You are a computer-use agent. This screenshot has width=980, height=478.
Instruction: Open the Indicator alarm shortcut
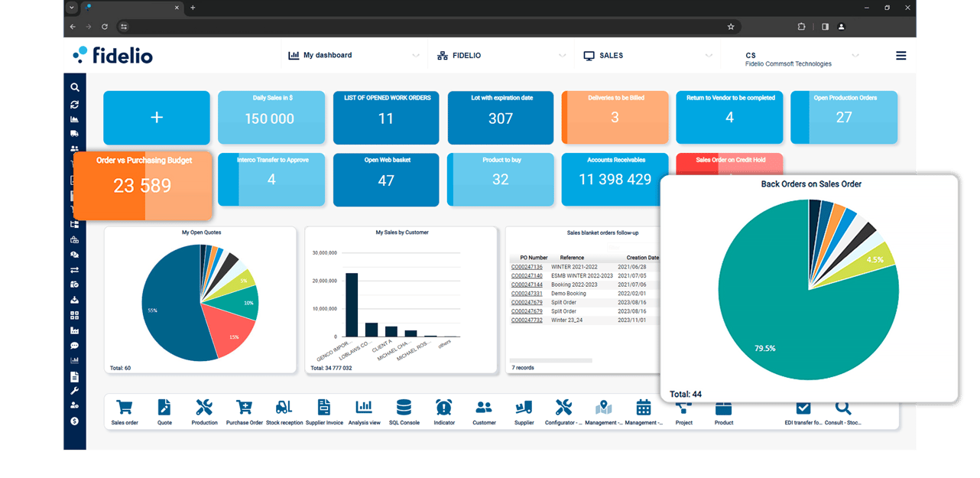coord(444,412)
